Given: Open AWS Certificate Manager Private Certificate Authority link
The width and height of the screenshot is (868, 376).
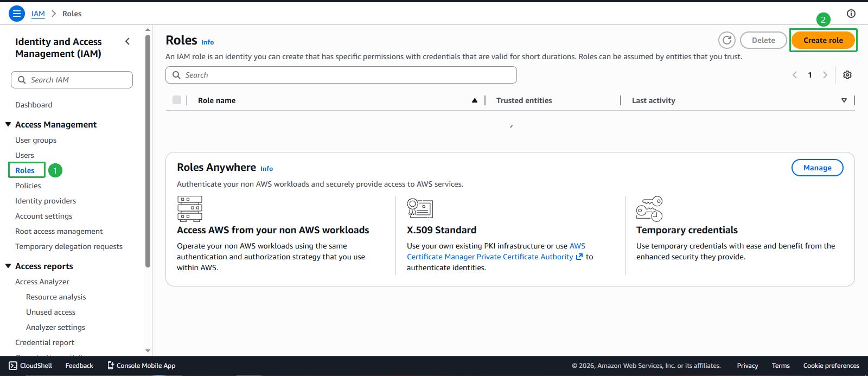Looking at the screenshot, I should pos(490,257).
